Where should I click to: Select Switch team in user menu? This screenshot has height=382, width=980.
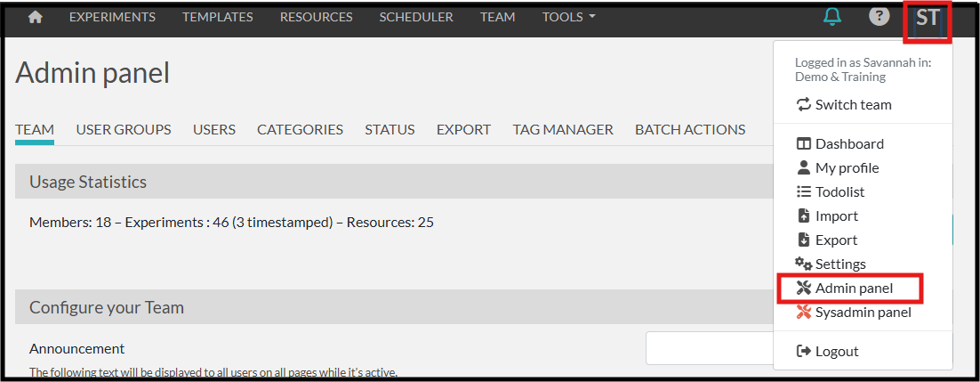(844, 104)
